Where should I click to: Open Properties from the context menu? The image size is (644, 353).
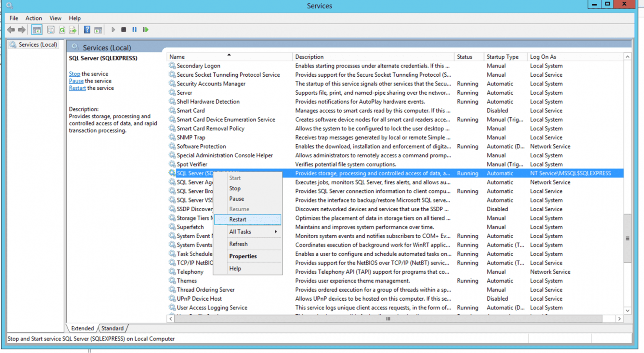[243, 256]
